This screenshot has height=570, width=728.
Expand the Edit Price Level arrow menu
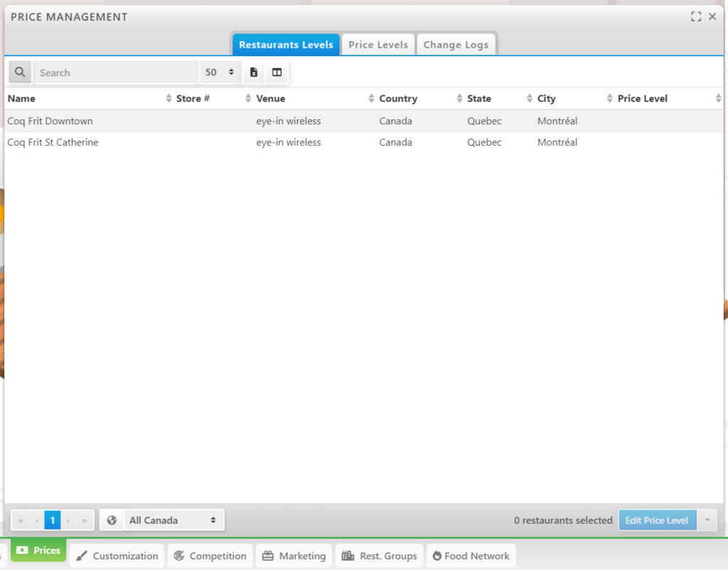tap(707, 520)
